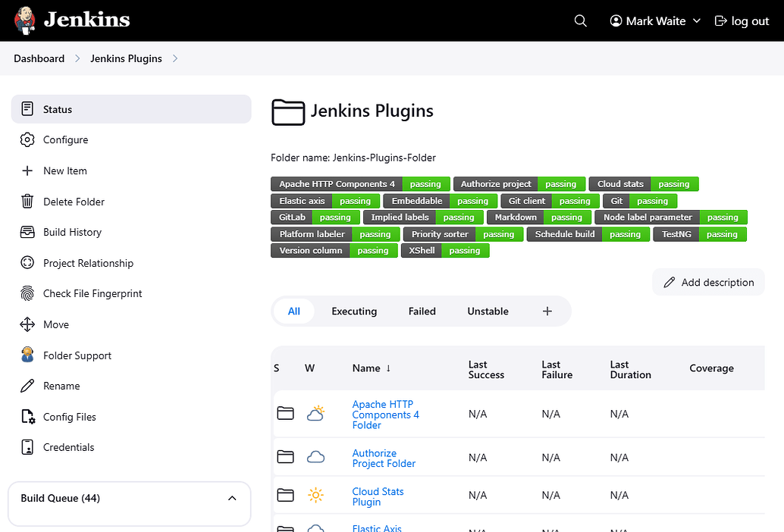Image resolution: width=784 pixels, height=532 pixels.
Task: Open Build History from the sidebar
Action: (x=27, y=232)
